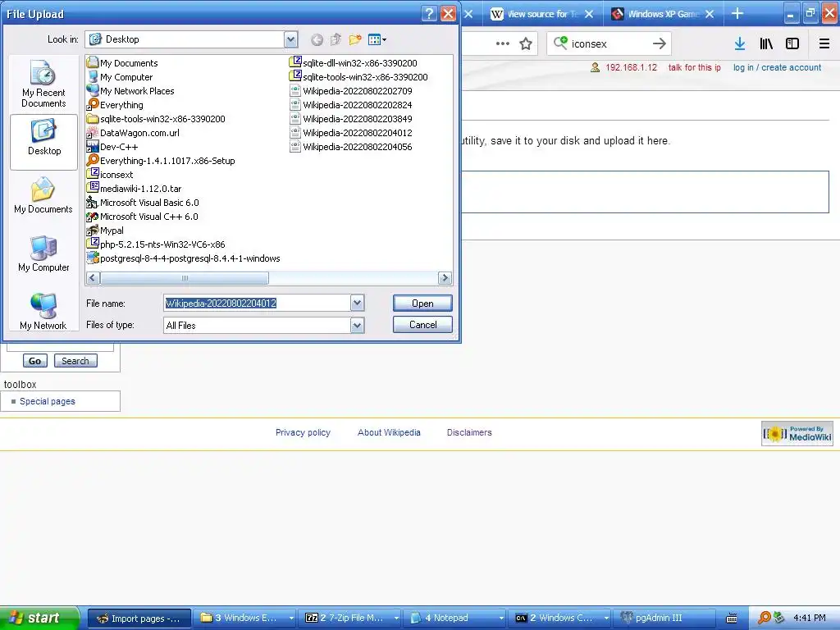The width and height of the screenshot is (840, 630).
Task: Select DataWagon.com.url file
Action: (133, 133)
